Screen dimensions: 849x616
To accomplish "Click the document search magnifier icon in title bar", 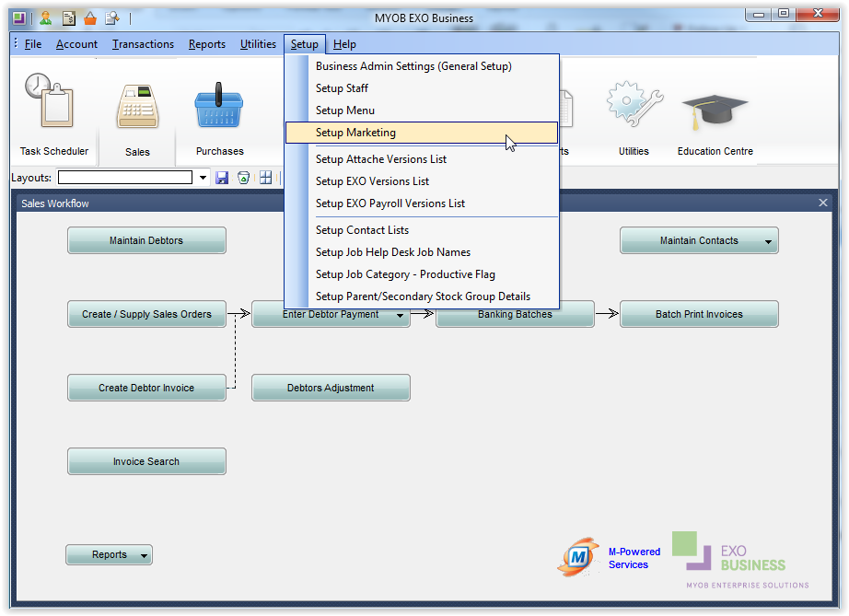I will click(x=112, y=18).
